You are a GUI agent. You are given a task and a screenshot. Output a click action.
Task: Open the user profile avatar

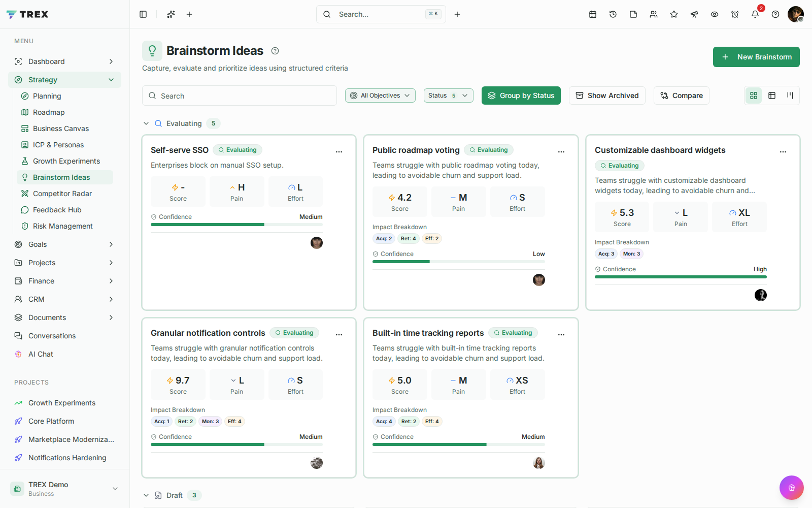click(x=796, y=14)
